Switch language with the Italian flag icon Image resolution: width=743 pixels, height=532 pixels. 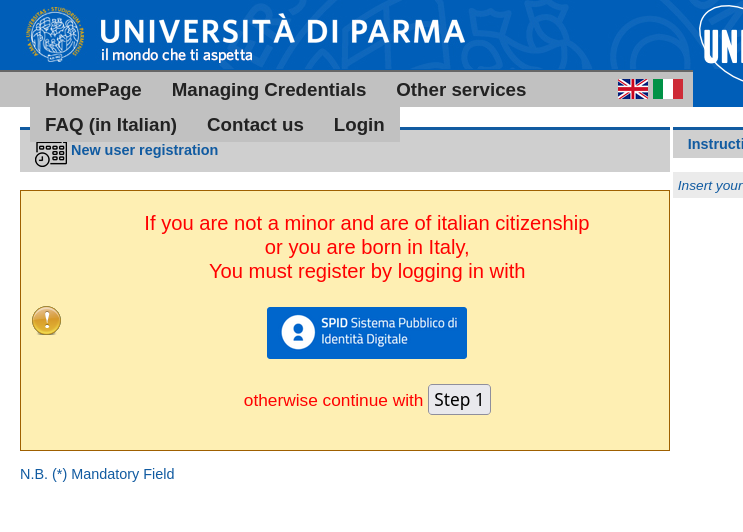point(668,89)
